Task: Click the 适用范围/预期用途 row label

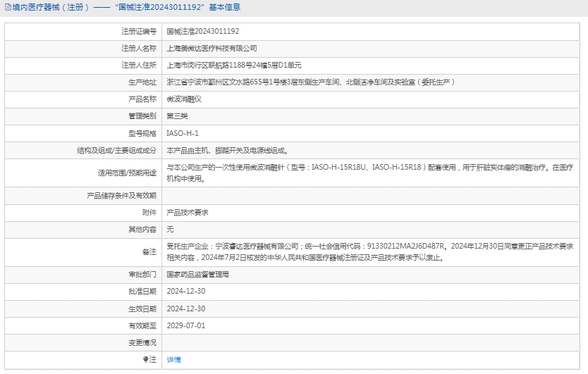Action: point(126,173)
